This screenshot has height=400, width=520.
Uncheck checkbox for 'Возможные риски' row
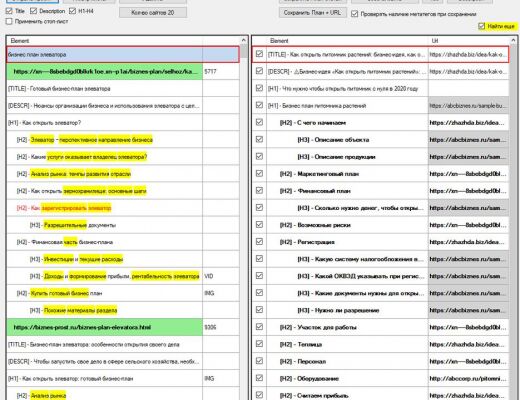point(259,225)
